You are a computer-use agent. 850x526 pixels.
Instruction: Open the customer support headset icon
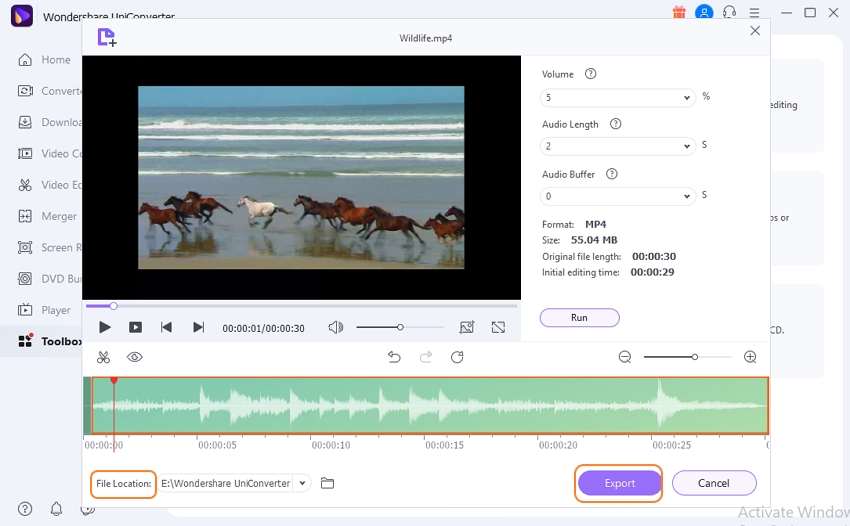(730, 12)
